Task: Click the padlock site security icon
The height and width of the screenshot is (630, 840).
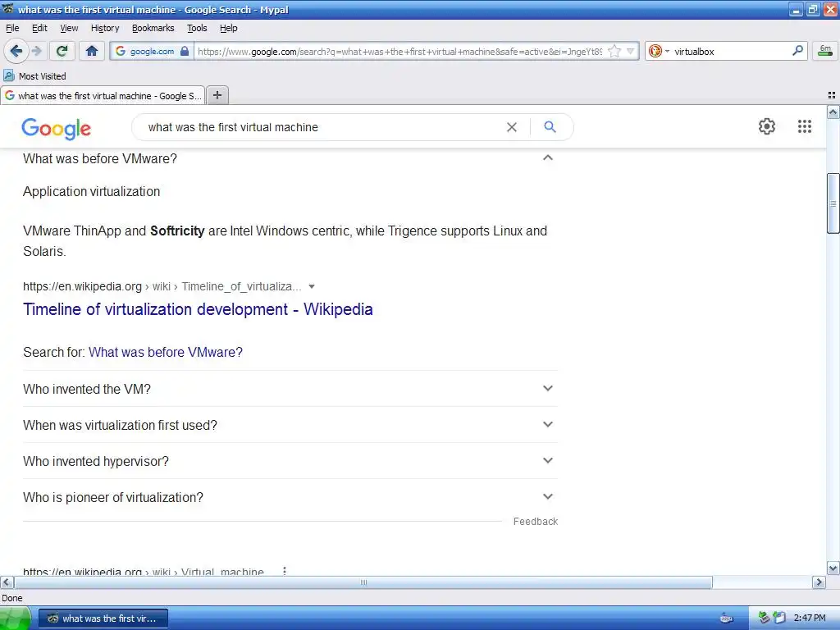Action: pyautogui.click(x=185, y=52)
